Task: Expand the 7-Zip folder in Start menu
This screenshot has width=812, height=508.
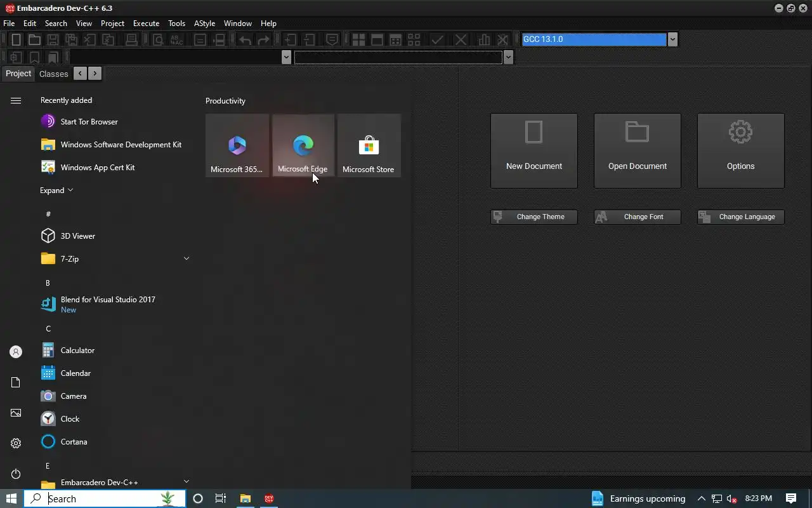Action: pos(187,258)
